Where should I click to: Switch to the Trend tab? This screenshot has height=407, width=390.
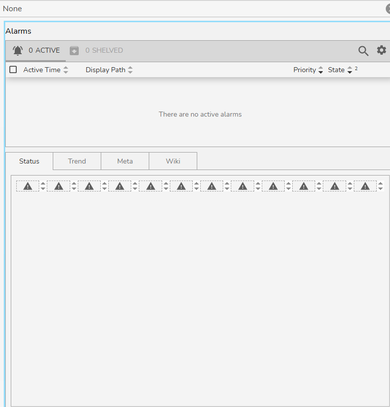[x=77, y=161]
